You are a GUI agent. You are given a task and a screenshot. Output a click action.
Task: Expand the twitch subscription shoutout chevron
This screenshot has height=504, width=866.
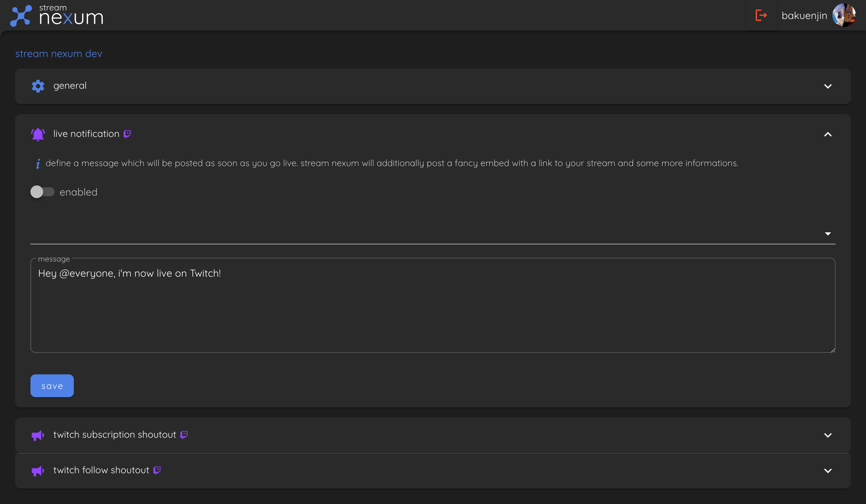click(x=828, y=435)
